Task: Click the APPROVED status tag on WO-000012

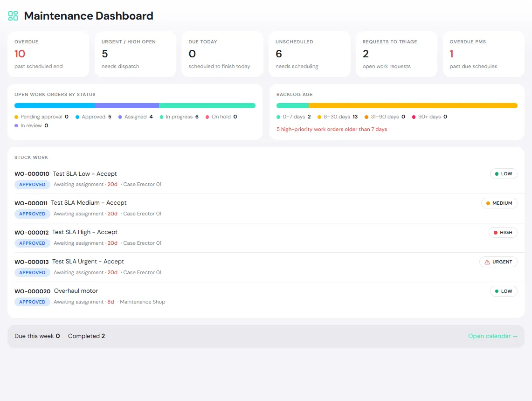Action: pyautogui.click(x=32, y=243)
